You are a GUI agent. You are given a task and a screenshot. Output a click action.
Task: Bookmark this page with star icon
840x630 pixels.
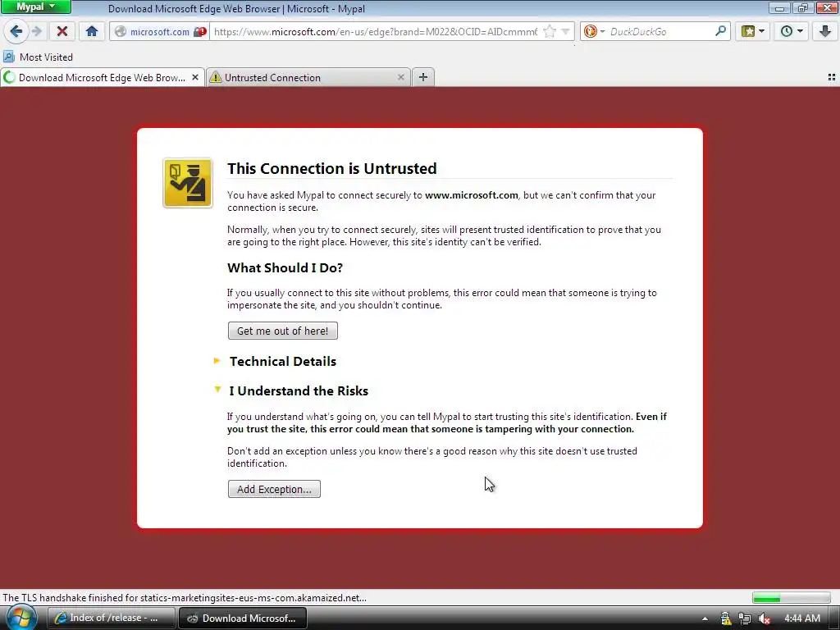tap(549, 32)
